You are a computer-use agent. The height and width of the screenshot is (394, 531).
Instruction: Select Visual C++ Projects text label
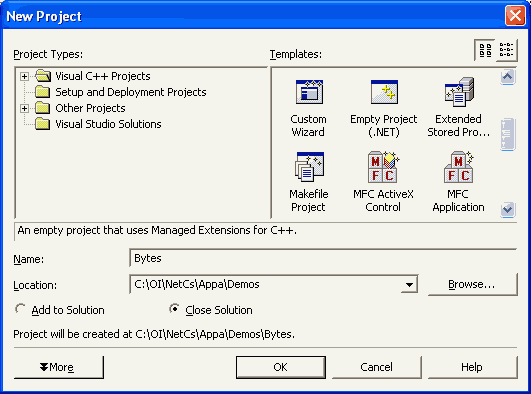[103, 76]
